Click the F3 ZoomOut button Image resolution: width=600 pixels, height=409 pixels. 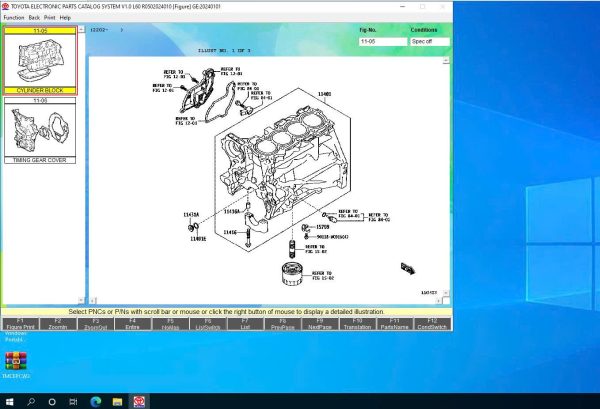pos(95,324)
